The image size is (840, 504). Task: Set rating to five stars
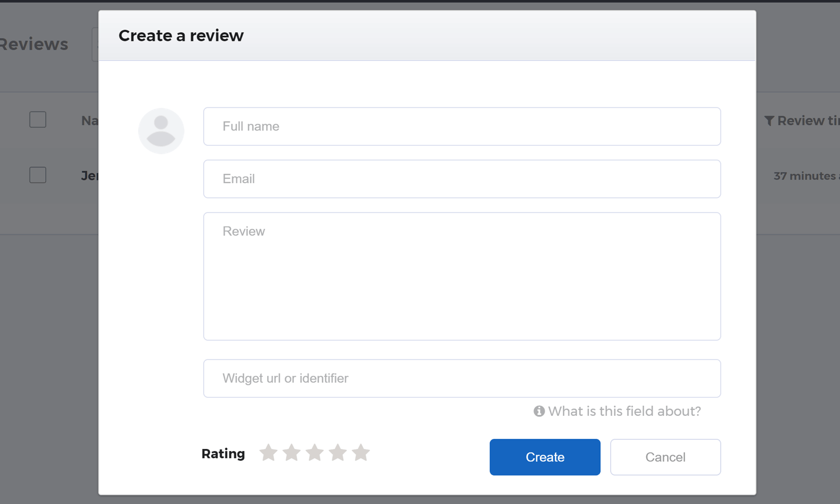click(x=361, y=453)
